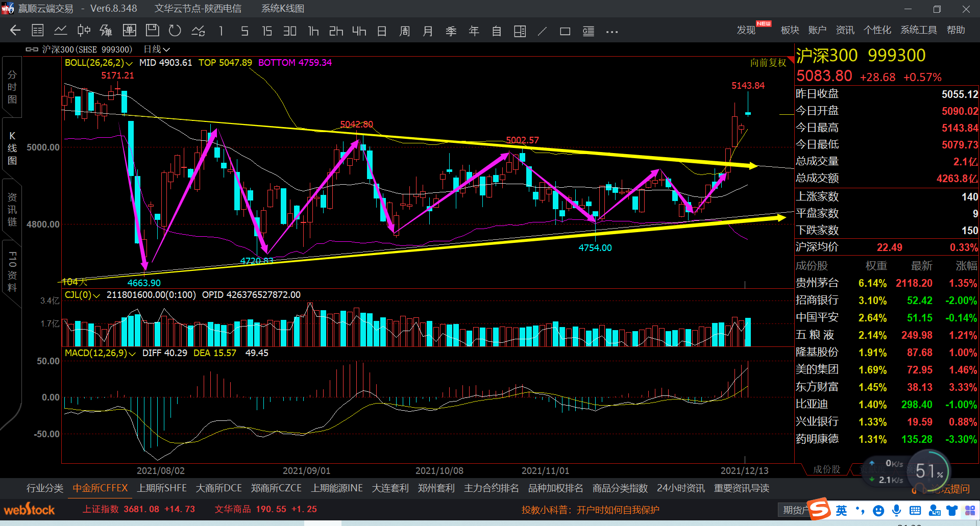Image resolution: width=980 pixels, height=526 pixels.
Task: Click the three-dot more options icon
Action: tap(612, 32)
